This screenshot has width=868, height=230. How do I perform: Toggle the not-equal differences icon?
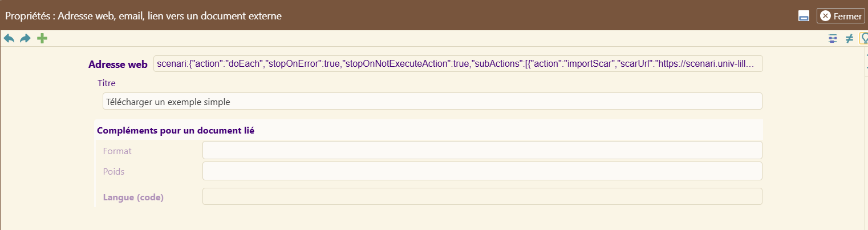pyautogui.click(x=849, y=38)
